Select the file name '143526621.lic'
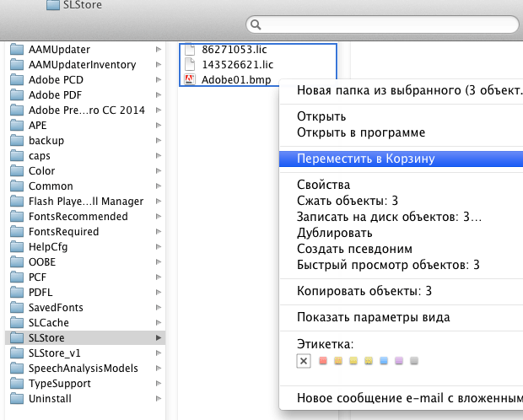Viewport: 523px width, 420px height. (x=238, y=64)
